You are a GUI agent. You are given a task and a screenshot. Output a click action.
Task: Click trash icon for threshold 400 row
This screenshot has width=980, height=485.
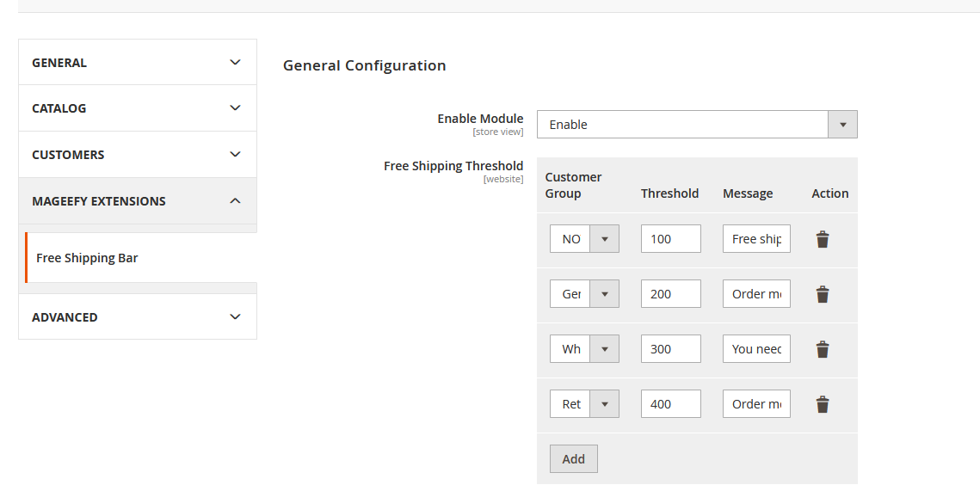822,404
